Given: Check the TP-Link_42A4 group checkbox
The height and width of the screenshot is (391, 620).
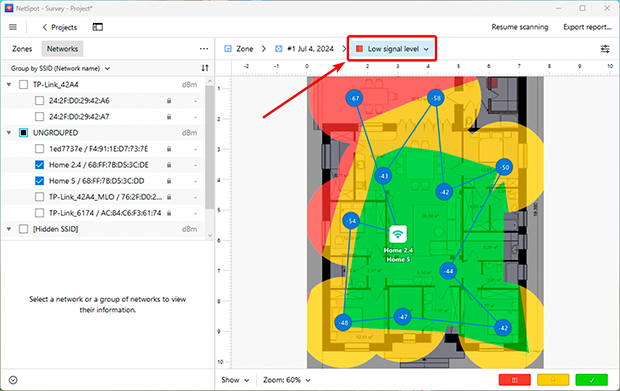Looking at the screenshot, I should [x=23, y=85].
